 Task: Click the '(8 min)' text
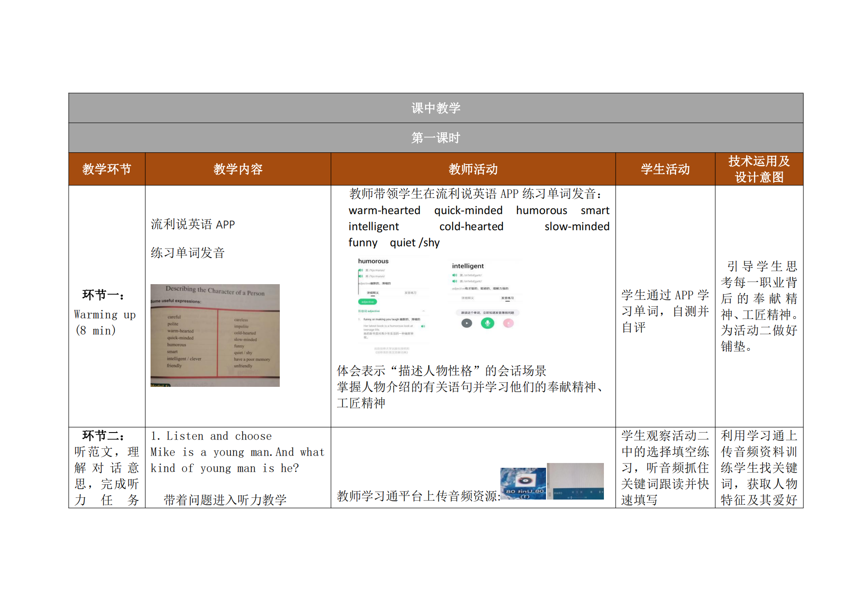[96, 330]
